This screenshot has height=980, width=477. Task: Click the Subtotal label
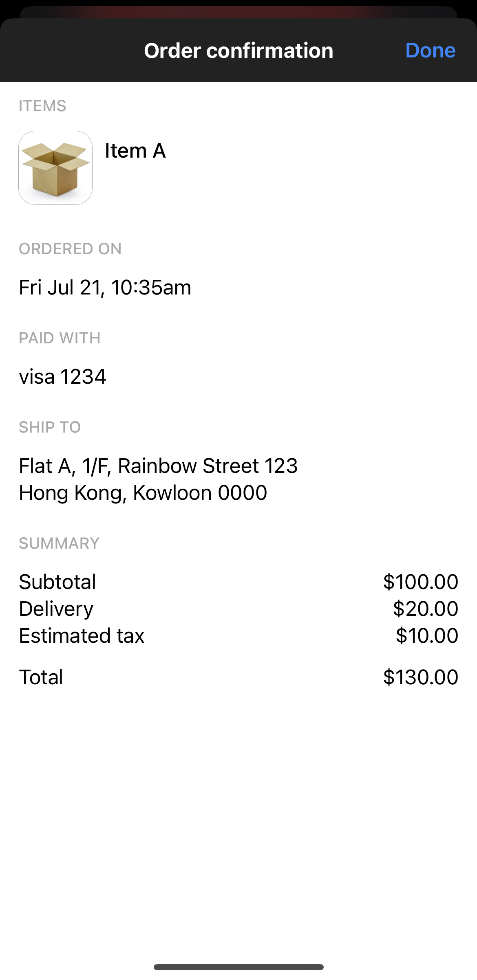(x=57, y=582)
